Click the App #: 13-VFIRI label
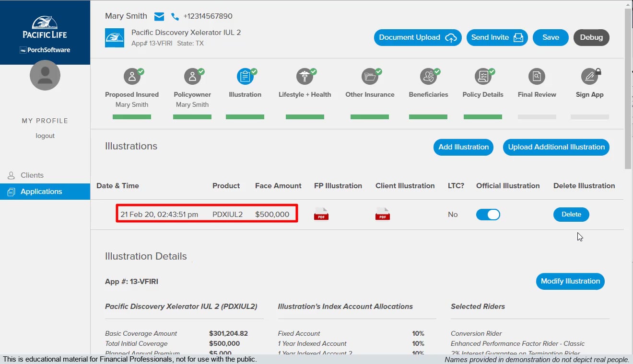This screenshot has width=633, height=364. pos(131,282)
